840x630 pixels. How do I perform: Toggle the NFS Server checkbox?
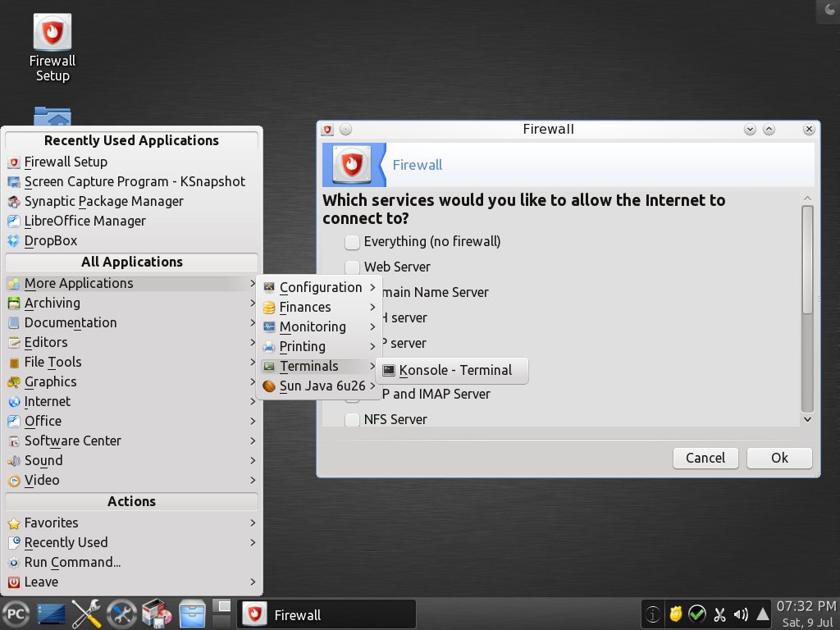[352, 419]
